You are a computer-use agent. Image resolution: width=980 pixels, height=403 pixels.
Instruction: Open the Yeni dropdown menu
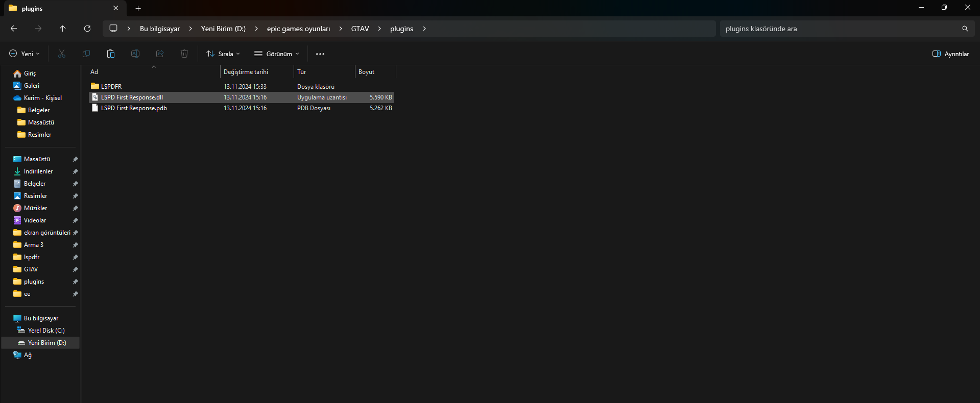(x=25, y=54)
